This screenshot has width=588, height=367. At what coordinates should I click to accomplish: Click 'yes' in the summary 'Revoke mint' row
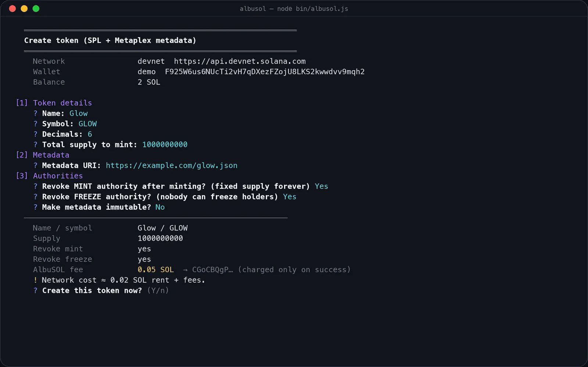click(x=144, y=249)
